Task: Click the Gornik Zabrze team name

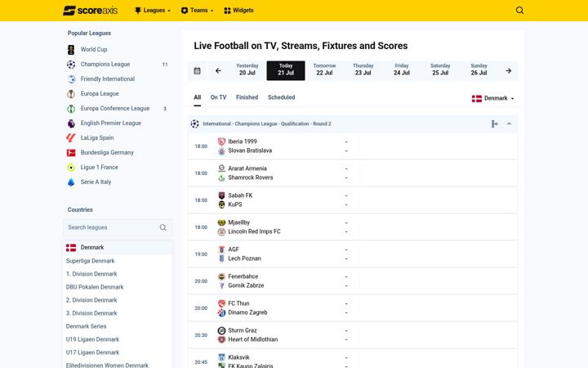Action: click(246, 285)
